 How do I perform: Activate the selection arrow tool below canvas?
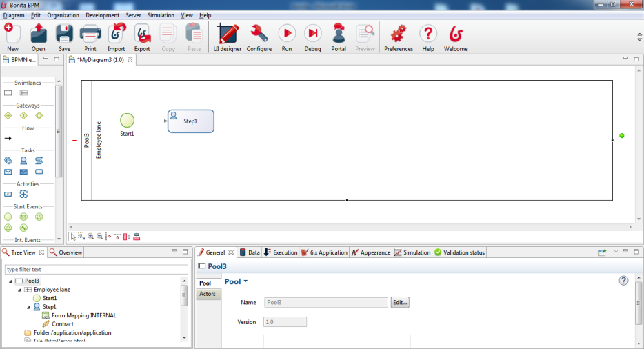(72, 237)
